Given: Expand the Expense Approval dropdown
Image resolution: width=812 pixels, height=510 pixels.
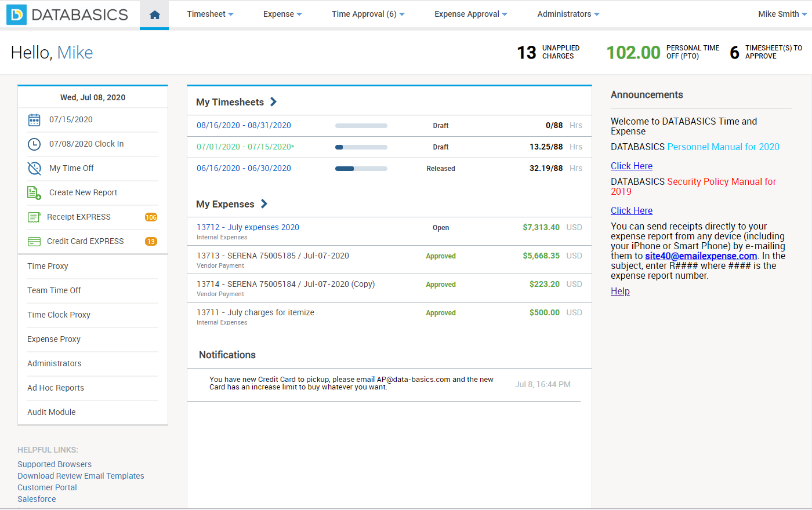Looking at the screenshot, I should coord(470,13).
